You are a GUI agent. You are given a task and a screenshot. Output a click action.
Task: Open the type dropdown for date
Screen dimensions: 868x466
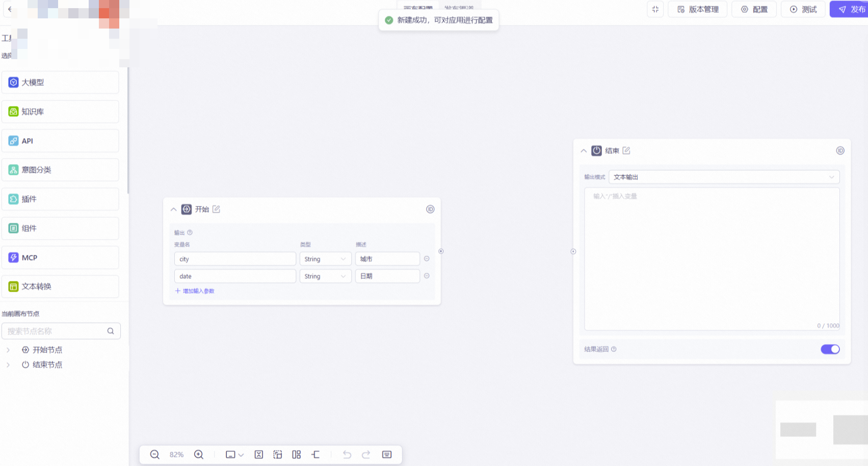pyautogui.click(x=325, y=276)
